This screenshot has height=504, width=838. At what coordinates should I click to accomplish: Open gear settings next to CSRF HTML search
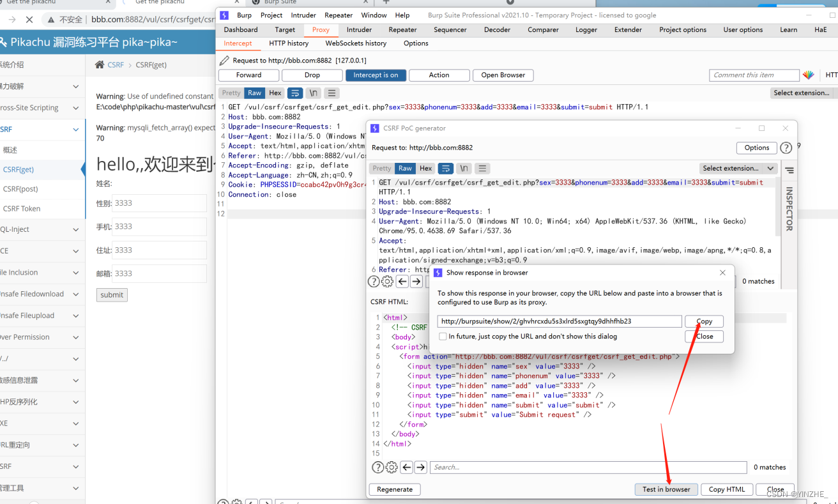pyautogui.click(x=392, y=467)
